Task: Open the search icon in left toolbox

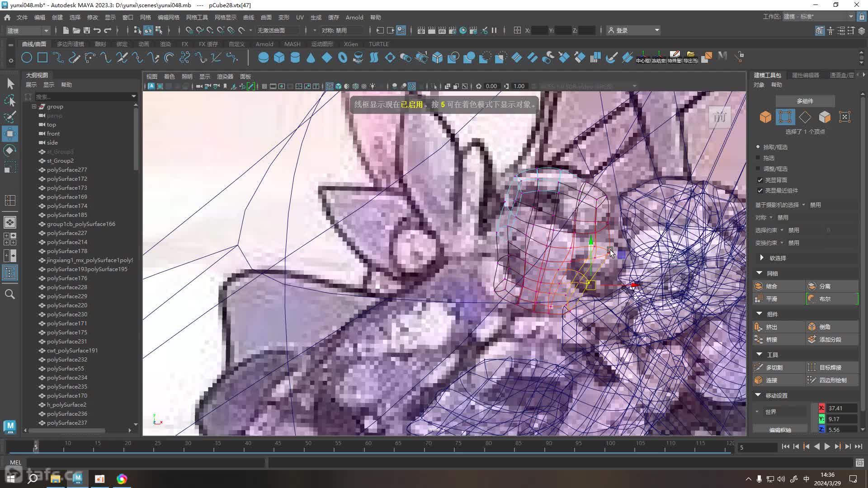Action: tap(10, 294)
